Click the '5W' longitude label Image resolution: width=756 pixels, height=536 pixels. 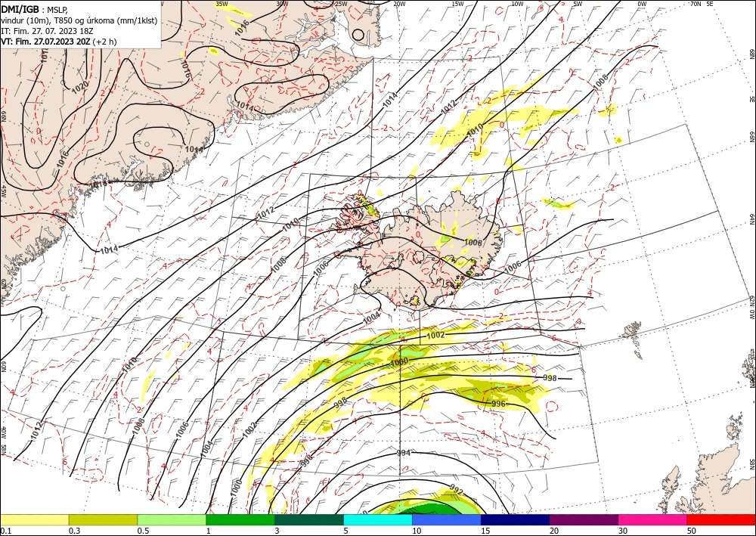pyautogui.click(x=578, y=4)
